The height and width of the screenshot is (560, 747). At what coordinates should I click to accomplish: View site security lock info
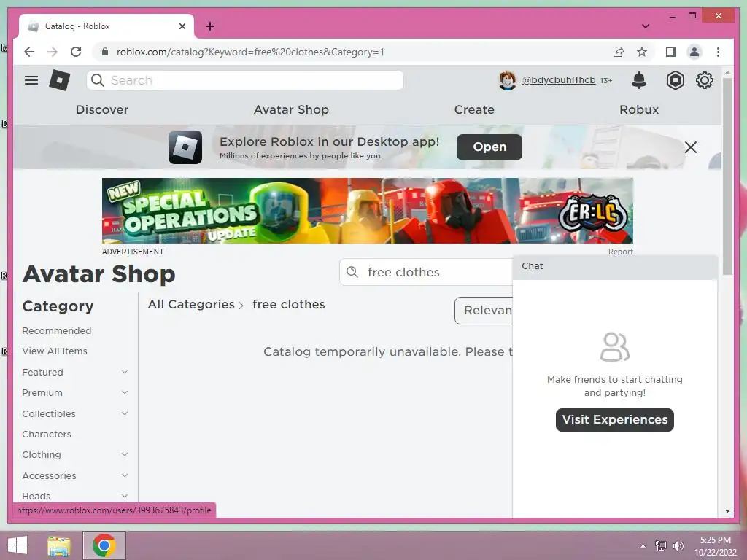point(105,52)
